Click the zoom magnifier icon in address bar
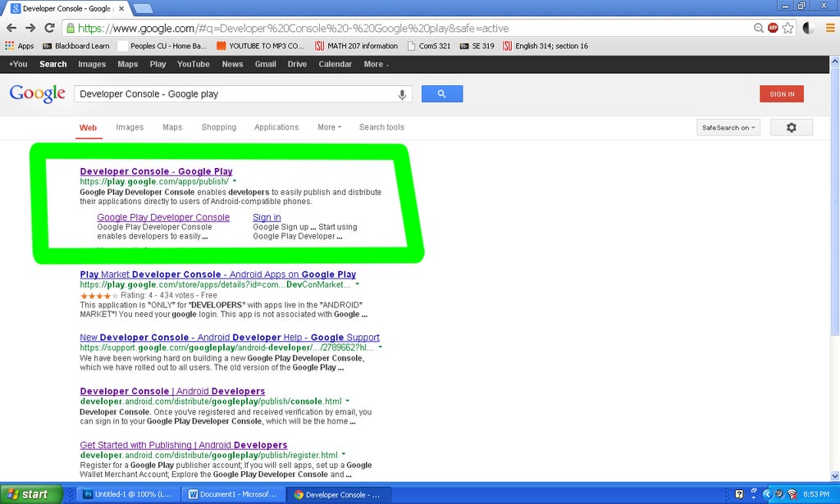The image size is (840, 504). point(759,28)
